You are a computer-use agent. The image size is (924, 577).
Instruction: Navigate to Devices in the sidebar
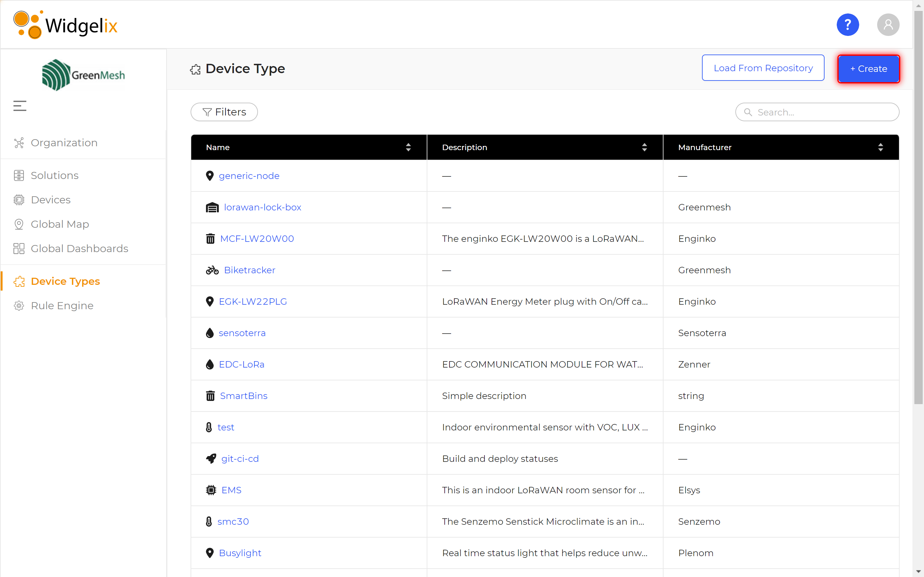[x=50, y=199]
